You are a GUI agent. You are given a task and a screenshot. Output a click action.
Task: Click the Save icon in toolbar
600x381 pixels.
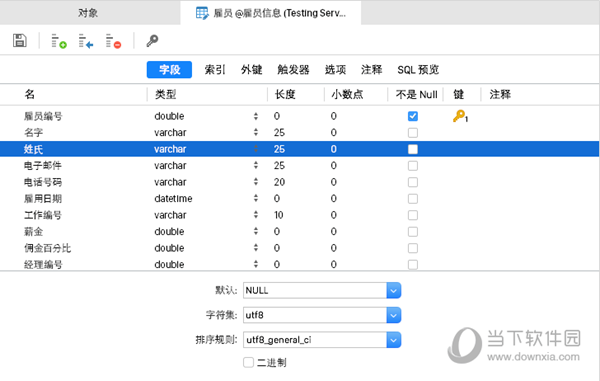(x=20, y=40)
